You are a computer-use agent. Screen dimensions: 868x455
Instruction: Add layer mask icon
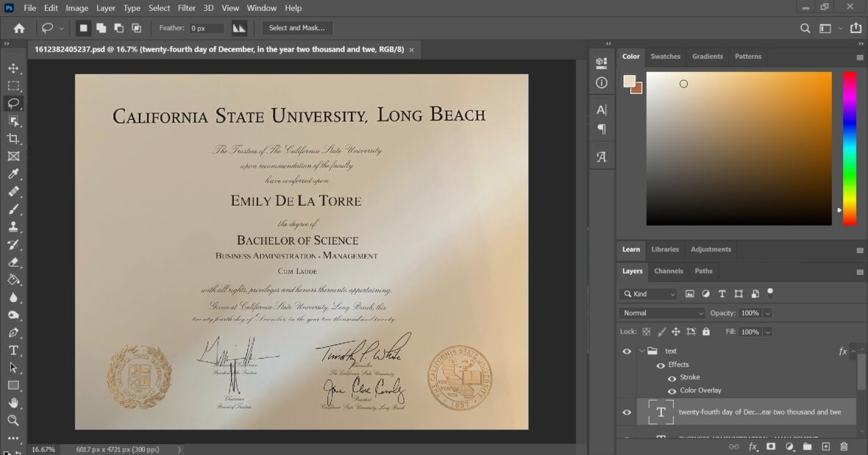771,447
